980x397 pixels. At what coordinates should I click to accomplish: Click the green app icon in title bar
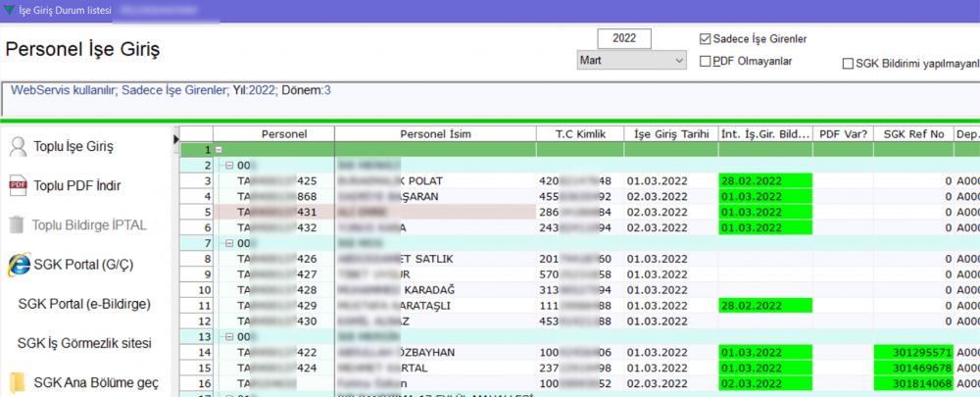(9, 11)
